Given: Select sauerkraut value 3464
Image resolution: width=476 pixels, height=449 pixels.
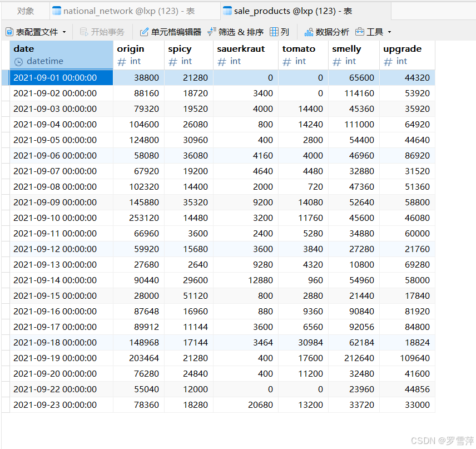Looking at the screenshot, I should tap(246, 342).
